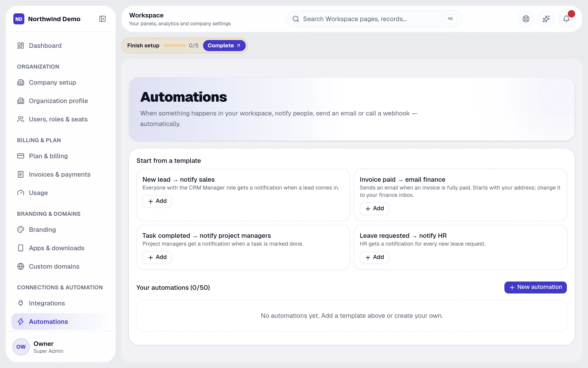588x368 pixels.
Task: Click the Branding palette icon
Action: [21, 230]
